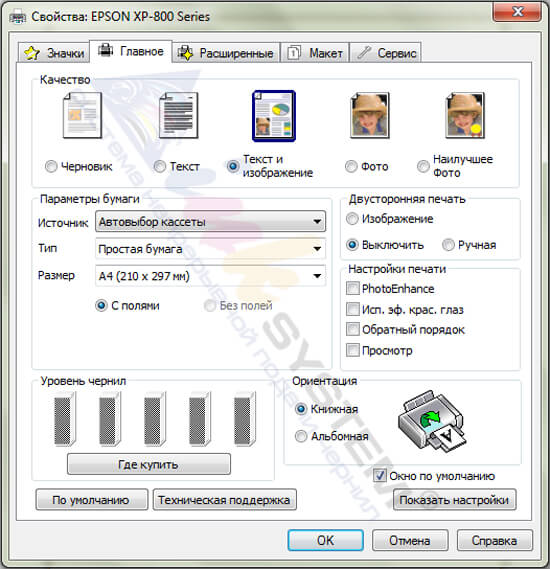Click the Фото quality portrait icon
This screenshot has width=550, height=569.
[370, 115]
